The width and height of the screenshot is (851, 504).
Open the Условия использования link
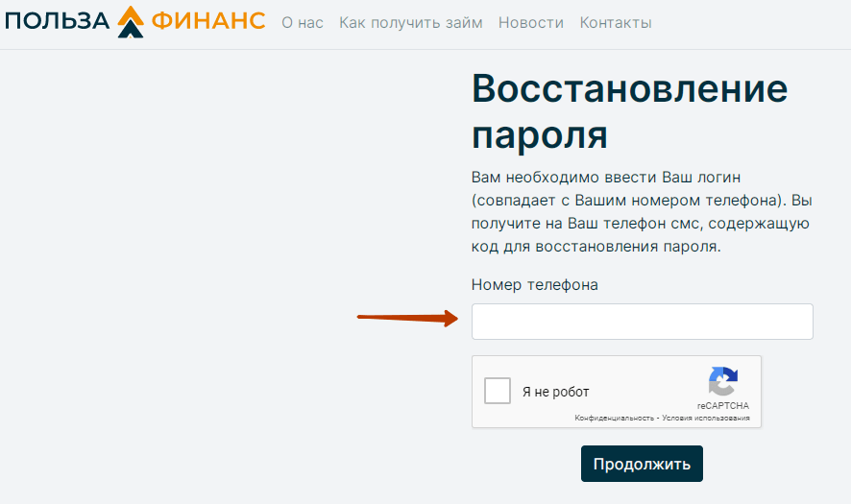pyautogui.click(x=706, y=419)
